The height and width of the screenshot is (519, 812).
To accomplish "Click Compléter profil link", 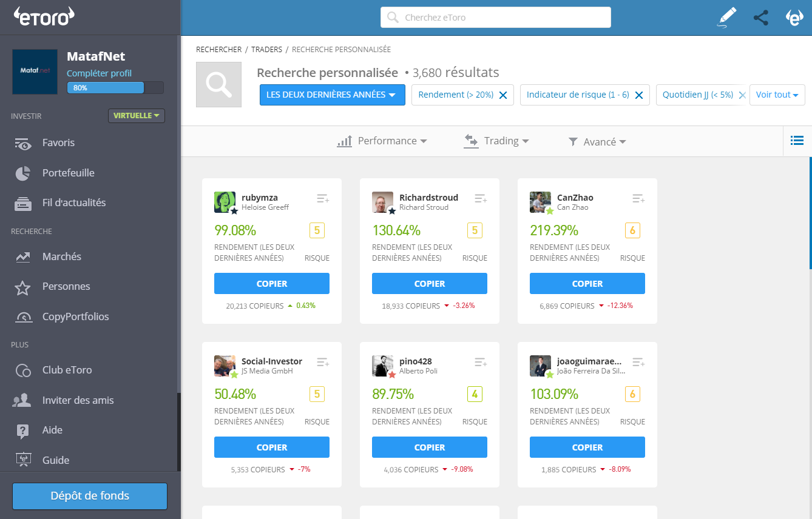I will pyautogui.click(x=99, y=73).
